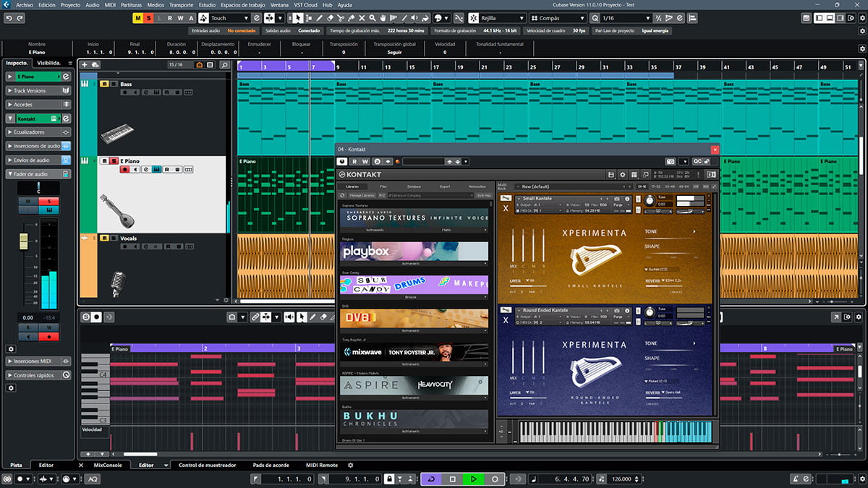Expand the Controles rápidos section
Screen dimensions: 868x488
pyautogui.click(x=38, y=374)
